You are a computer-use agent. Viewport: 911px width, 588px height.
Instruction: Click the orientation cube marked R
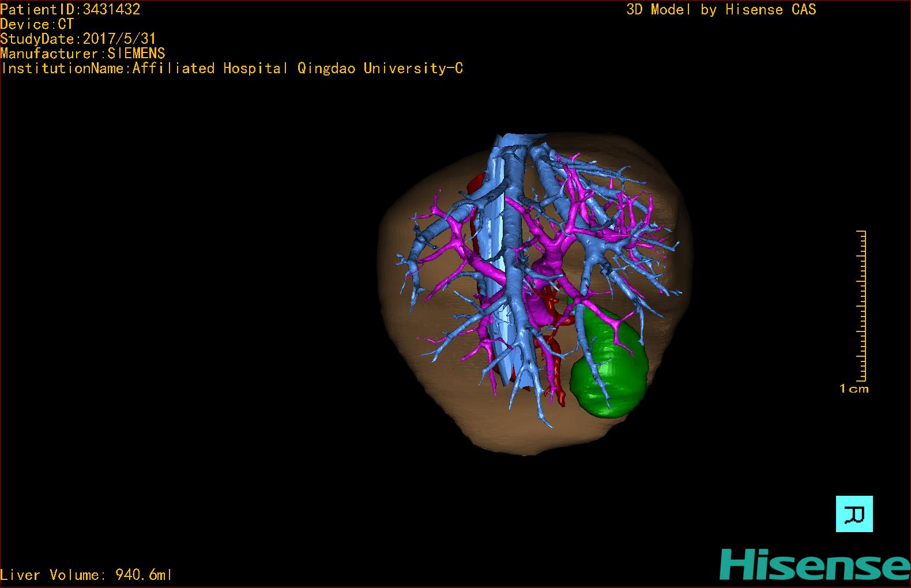tap(854, 514)
